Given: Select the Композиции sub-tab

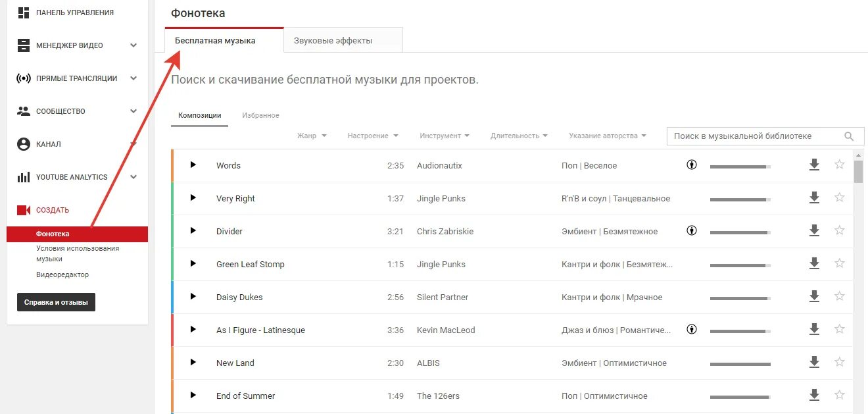Looking at the screenshot, I should tap(200, 115).
